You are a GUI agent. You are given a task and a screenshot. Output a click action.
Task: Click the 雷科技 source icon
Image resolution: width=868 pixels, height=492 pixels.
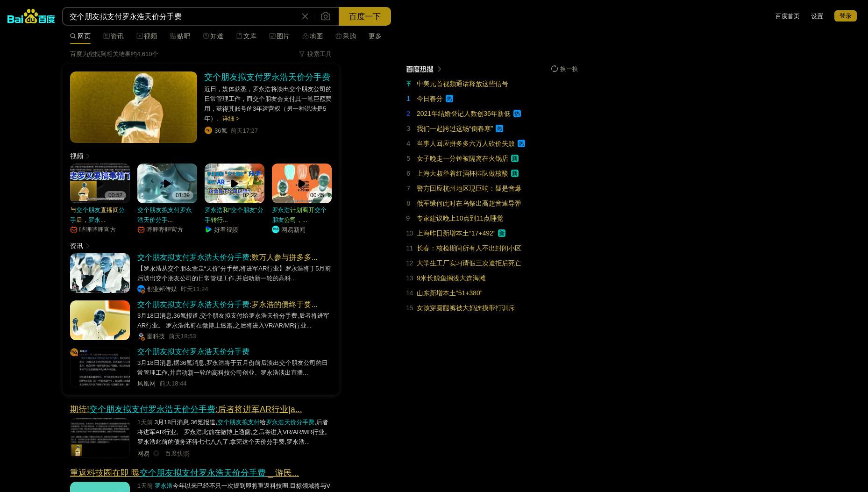point(141,336)
